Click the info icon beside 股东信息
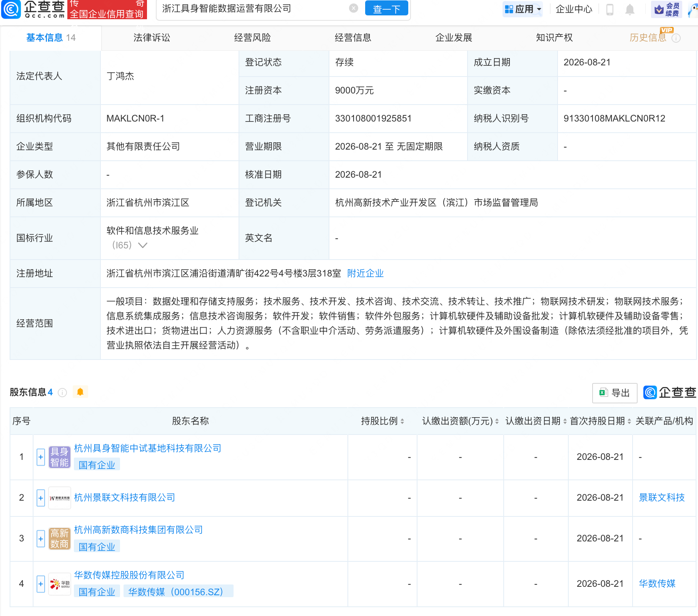698x616 pixels. tap(62, 393)
